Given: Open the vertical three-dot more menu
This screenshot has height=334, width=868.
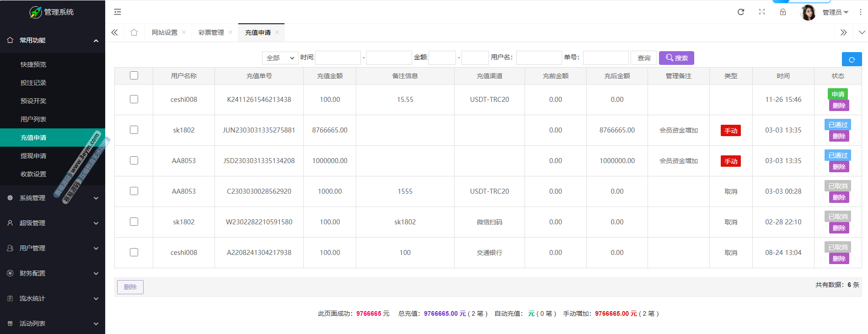Looking at the screenshot, I should [x=860, y=12].
